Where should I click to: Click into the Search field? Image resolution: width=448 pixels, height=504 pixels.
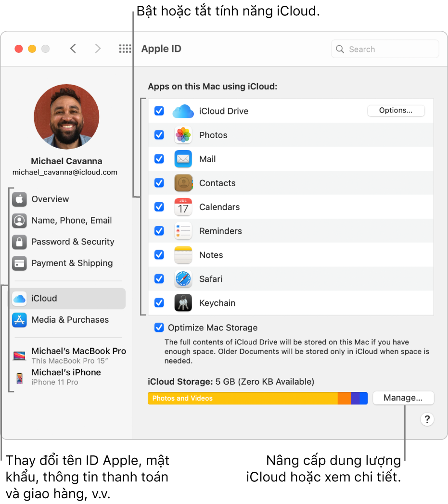[x=385, y=49]
